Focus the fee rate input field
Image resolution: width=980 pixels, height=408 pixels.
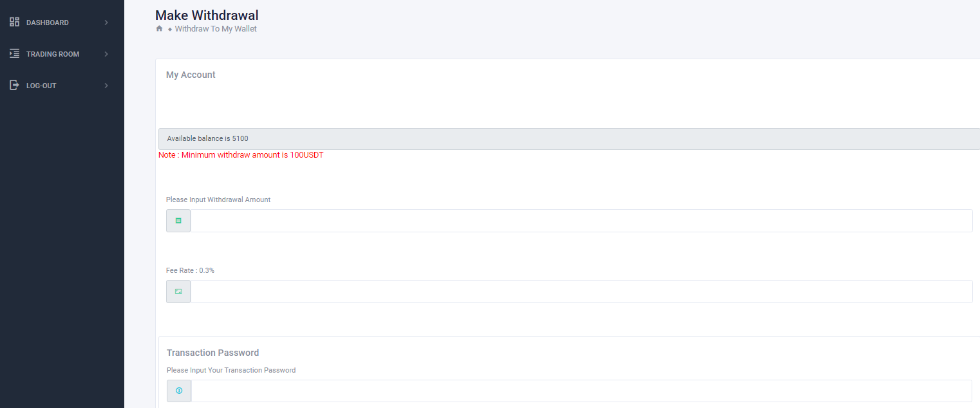tap(581, 292)
